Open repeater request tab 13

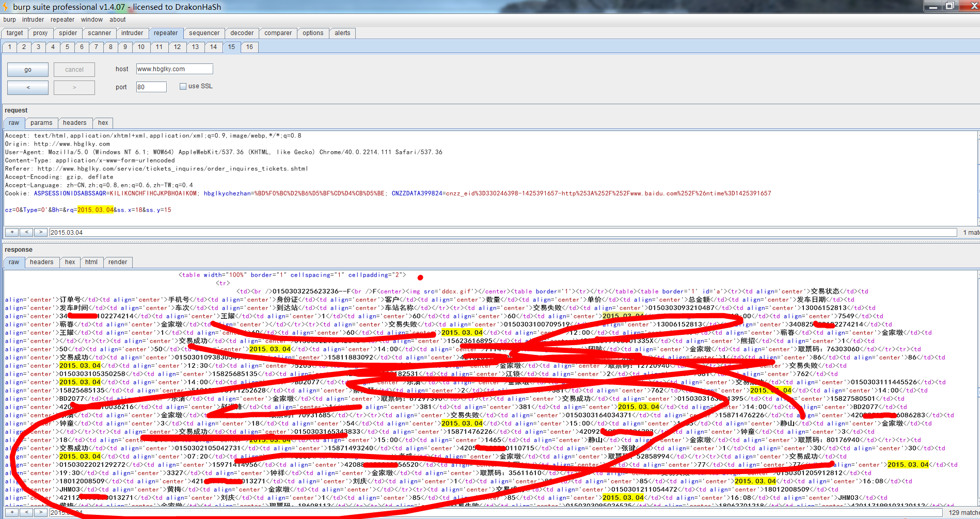195,47
